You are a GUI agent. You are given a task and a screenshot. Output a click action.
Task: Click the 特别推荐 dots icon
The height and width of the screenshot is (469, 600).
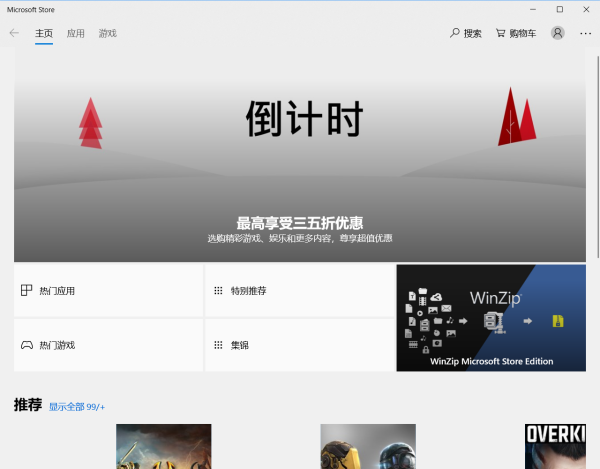(x=218, y=291)
